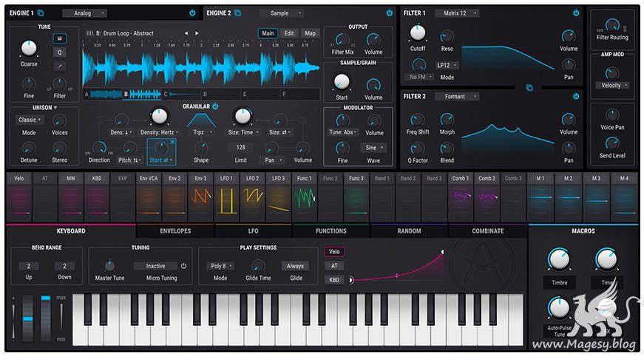Click the Engine 2 copy icon
The image size is (644, 356).
click(x=237, y=13)
